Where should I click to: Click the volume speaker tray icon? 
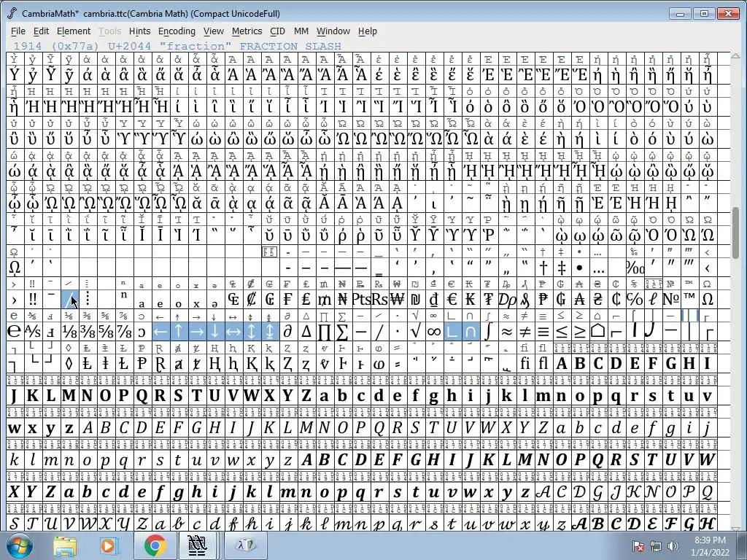point(673,545)
